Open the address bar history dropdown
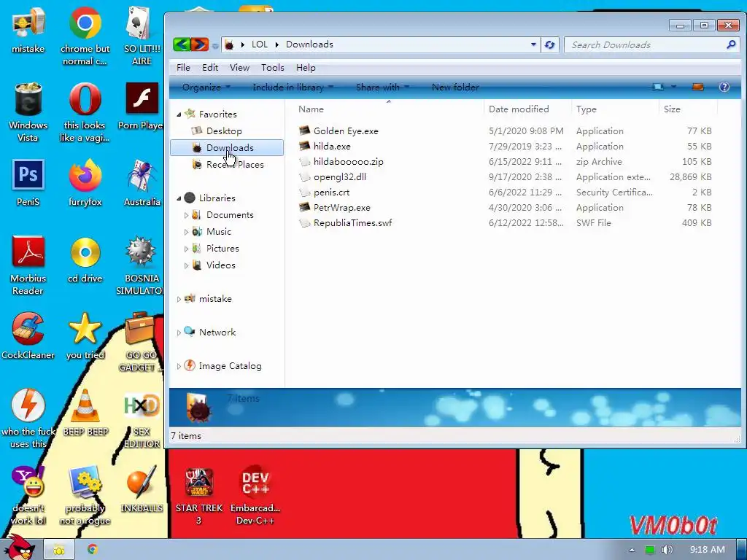 533,44
